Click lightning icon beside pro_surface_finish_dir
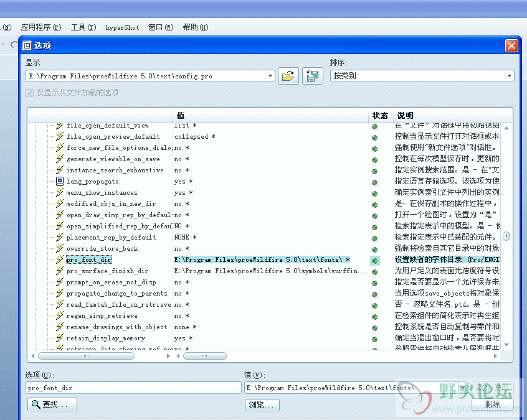527x420 pixels. click(x=59, y=271)
